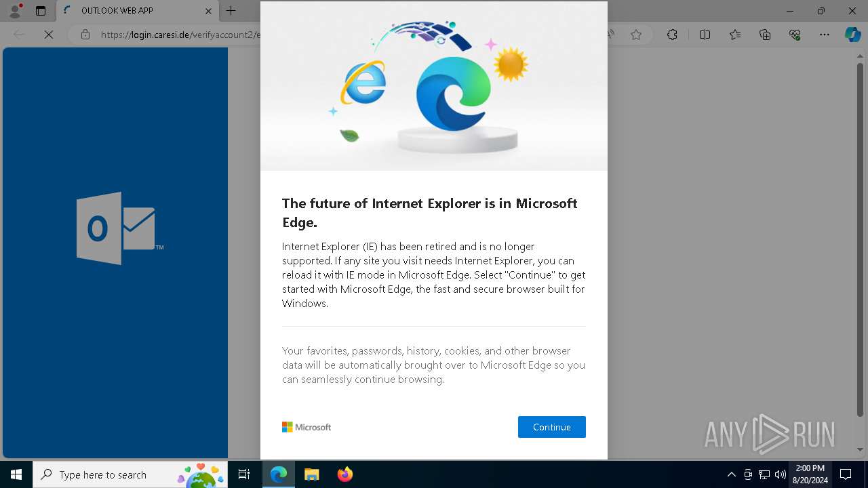
Task: Launch Firefox from the taskbar
Action: [x=344, y=474]
